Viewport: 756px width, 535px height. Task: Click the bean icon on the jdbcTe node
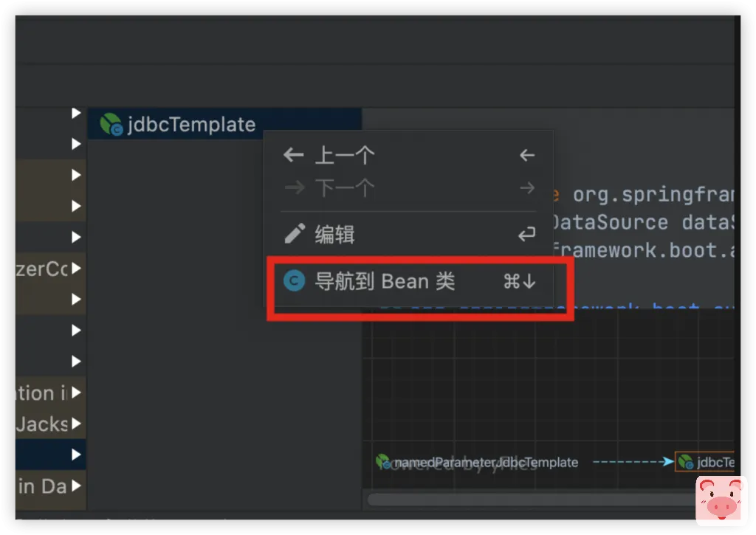coord(686,462)
